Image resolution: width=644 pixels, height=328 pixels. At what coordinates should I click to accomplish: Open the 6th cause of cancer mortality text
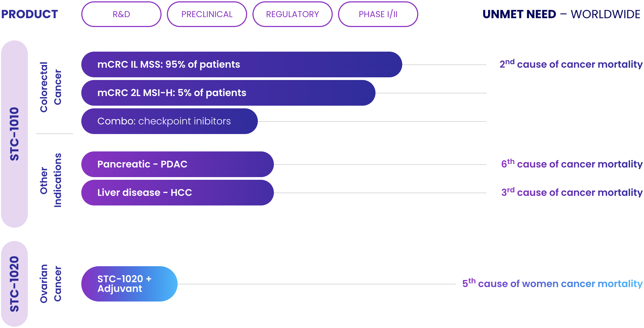[x=572, y=164]
